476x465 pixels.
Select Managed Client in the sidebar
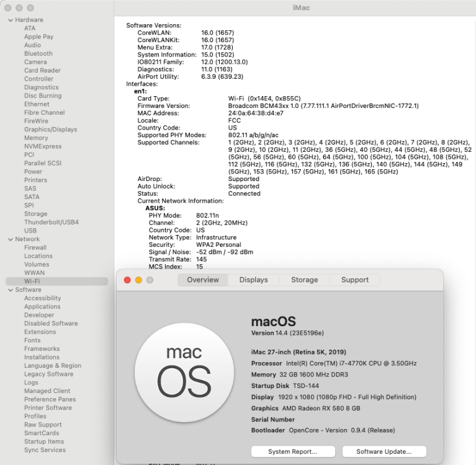47,391
